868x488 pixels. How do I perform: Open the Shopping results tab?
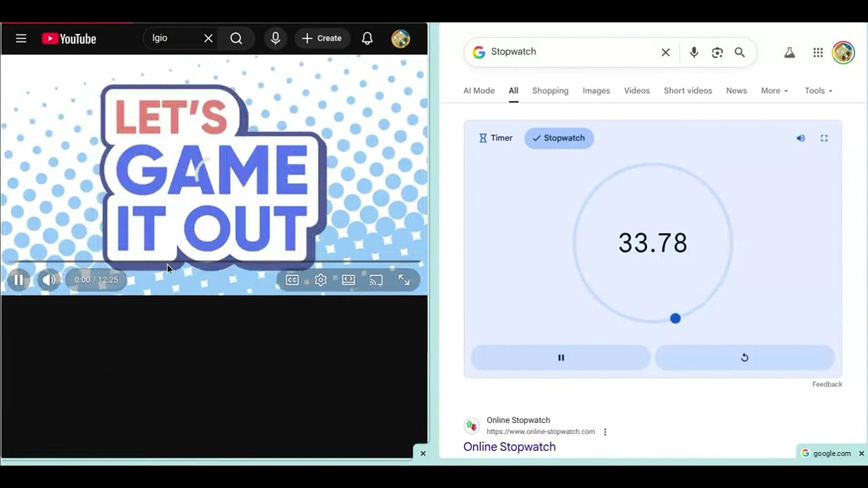coord(550,91)
